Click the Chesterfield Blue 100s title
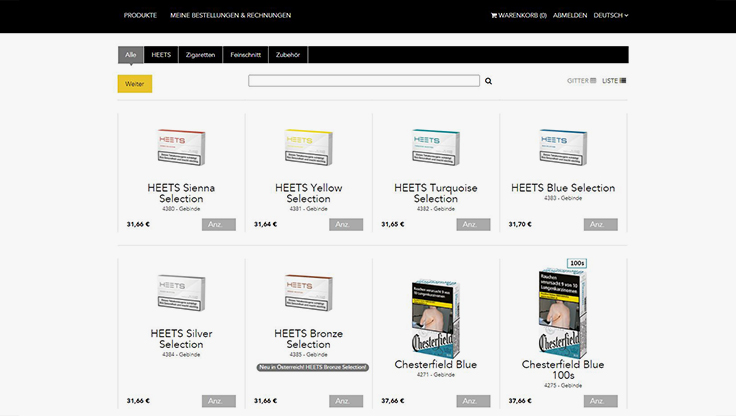The height and width of the screenshot is (416, 736). click(x=563, y=370)
